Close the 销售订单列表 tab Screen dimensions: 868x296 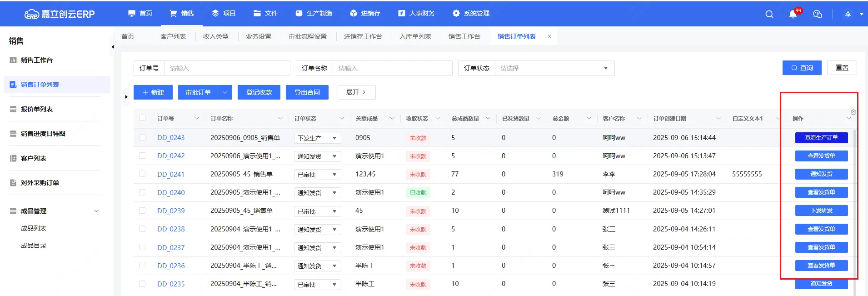[x=549, y=36]
